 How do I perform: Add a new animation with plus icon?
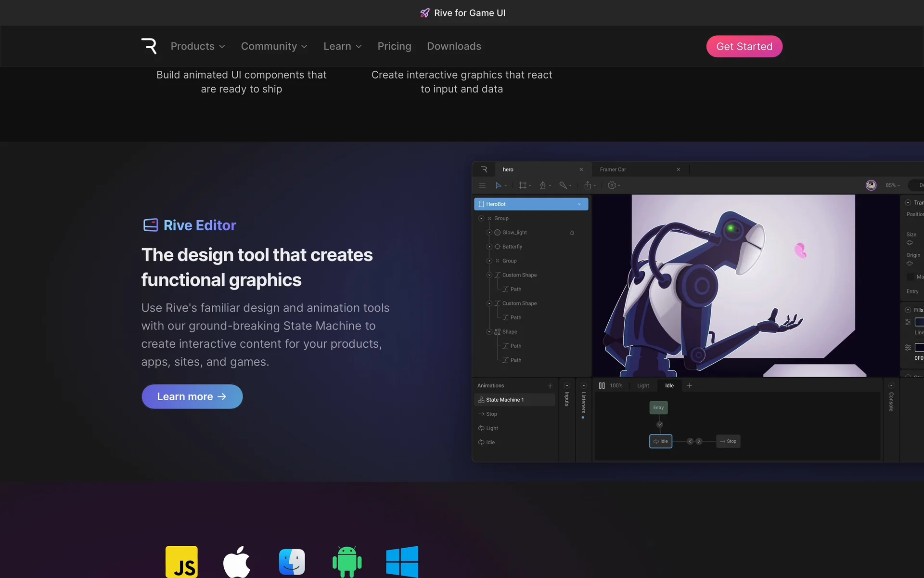(x=550, y=386)
